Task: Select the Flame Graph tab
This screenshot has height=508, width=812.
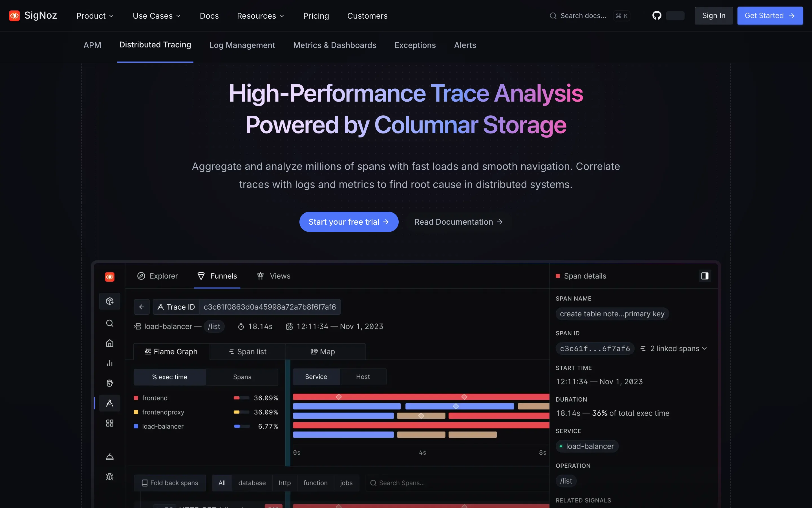Action: (x=171, y=351)
